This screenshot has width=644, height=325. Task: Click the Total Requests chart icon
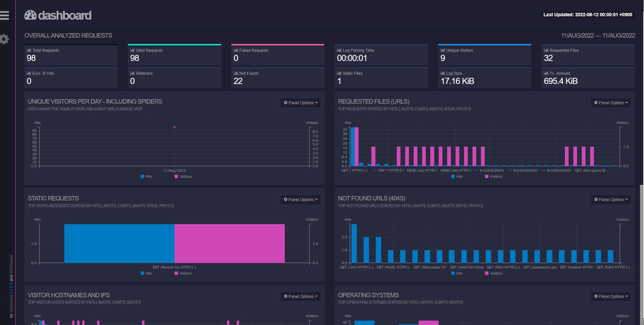tap(29, 50)
